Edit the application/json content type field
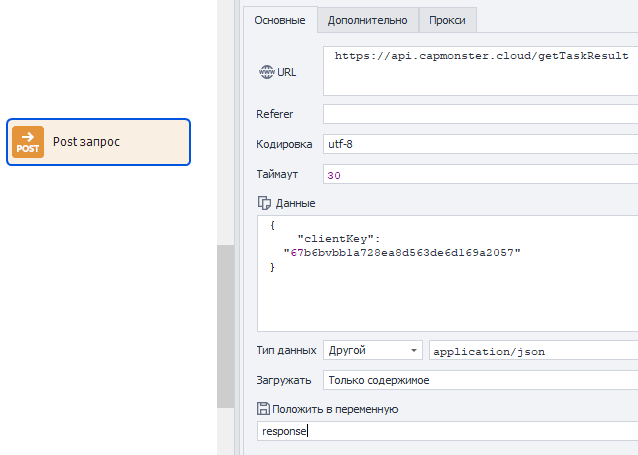The height and width of the screenshot is (455, 638). pyautogui.click(x=530, y=350)
